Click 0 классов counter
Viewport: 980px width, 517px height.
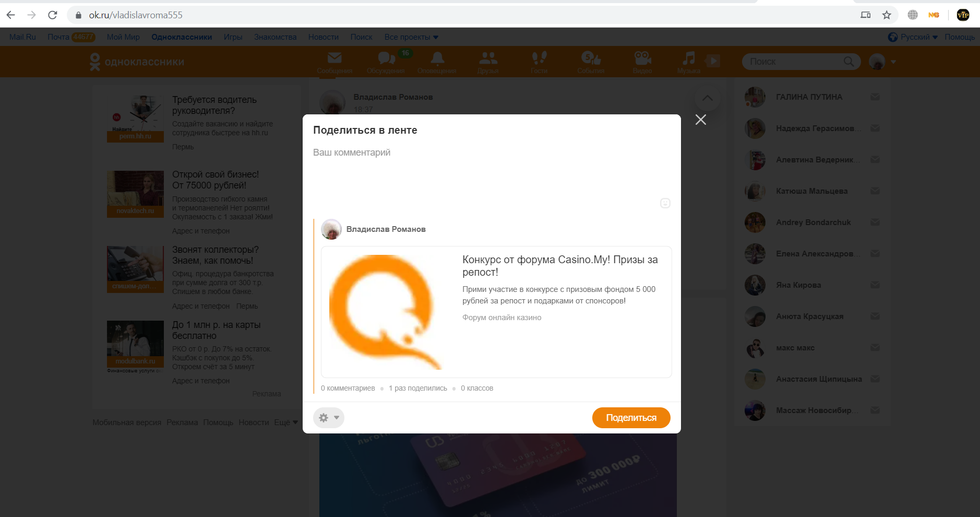point(477,388)
